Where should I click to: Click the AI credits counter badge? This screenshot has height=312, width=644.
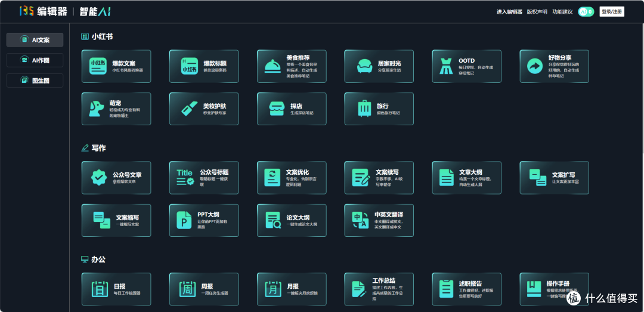586,11
